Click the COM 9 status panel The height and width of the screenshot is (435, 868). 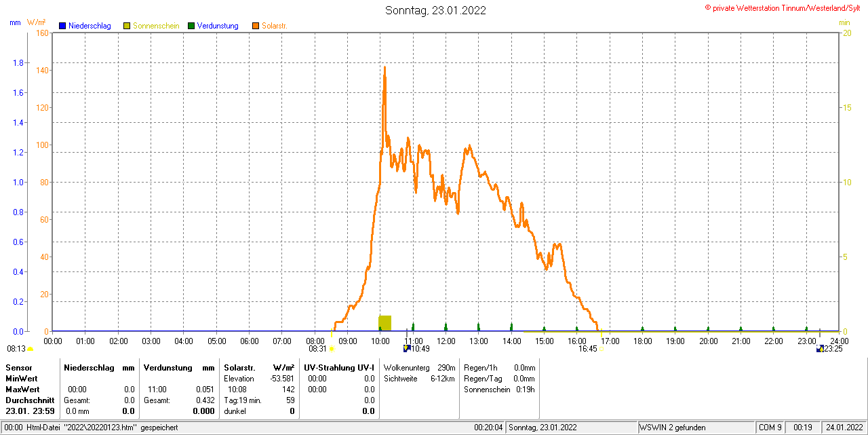[x=770, y=428]
